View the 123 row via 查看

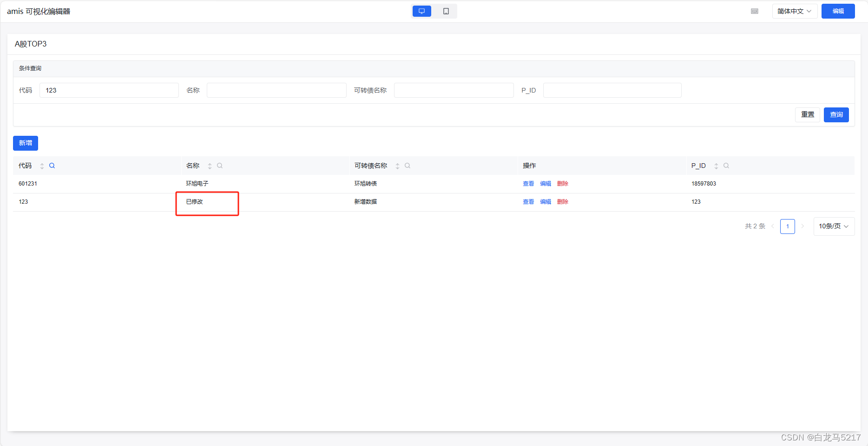coord(528,202)
